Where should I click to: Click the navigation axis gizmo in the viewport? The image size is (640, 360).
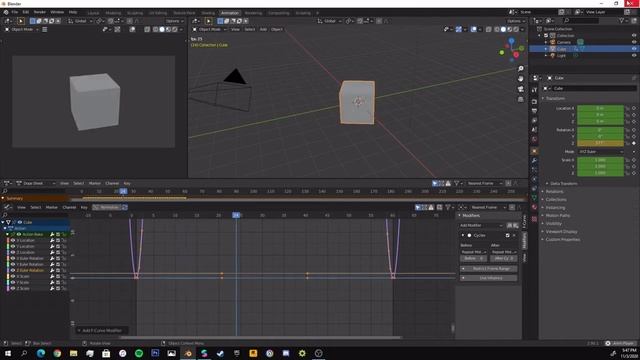[x=511, y=49]
